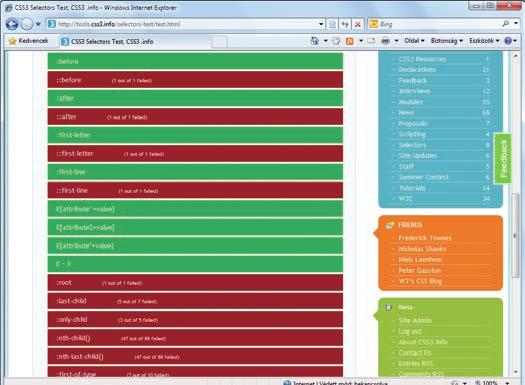Click the new empty tab button
The width and height of the screenshot is (525, 385).
(220, 42)
